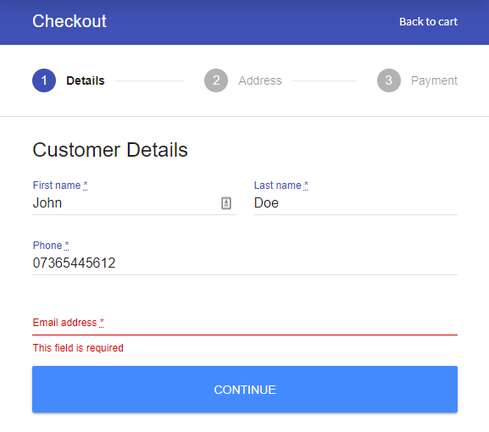Click the Phone field label
Image resolution: width=489 pixels, height=432 pixels.
coord(51,245)
